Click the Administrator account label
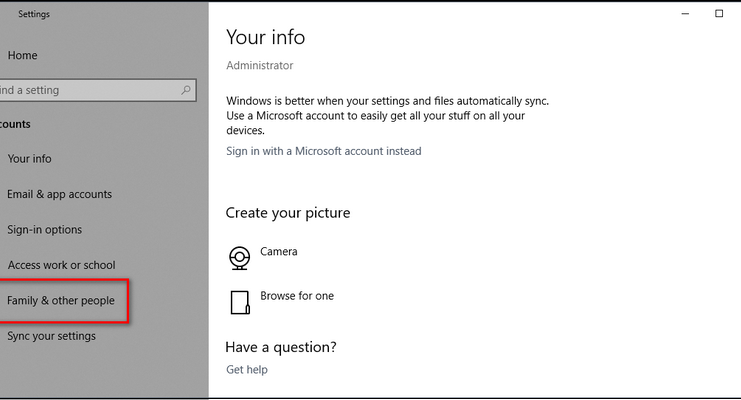 [x=259, y=65]
